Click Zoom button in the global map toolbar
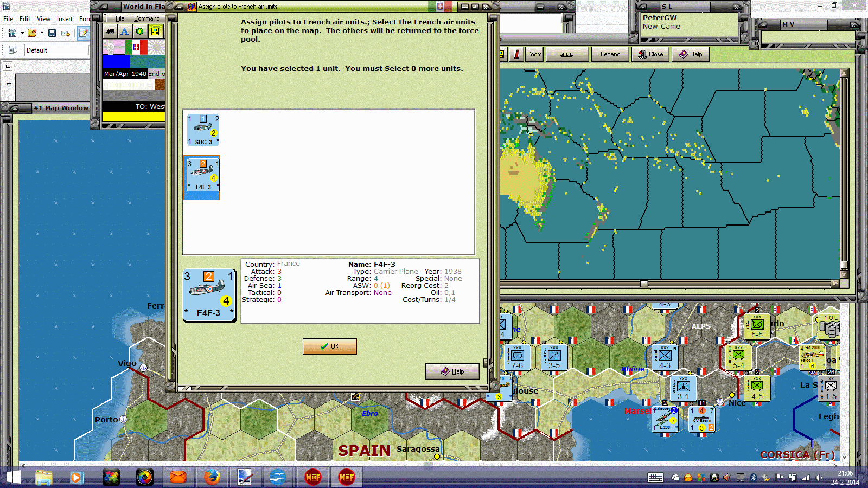Image resolution: width=868 pixels, height=488 pixels. tap(534, 54)
